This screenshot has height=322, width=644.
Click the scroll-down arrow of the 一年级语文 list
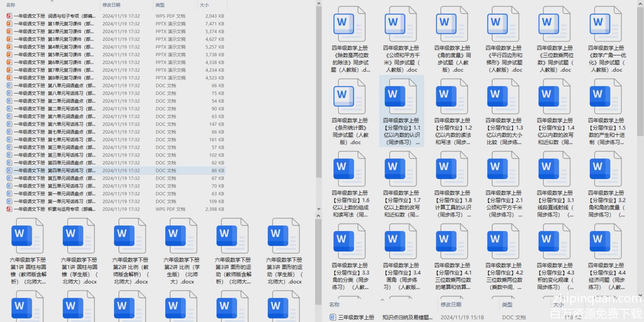(318, 209)
